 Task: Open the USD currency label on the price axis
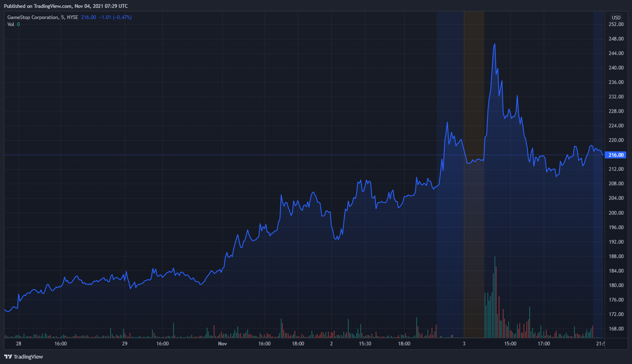[616, 17]
